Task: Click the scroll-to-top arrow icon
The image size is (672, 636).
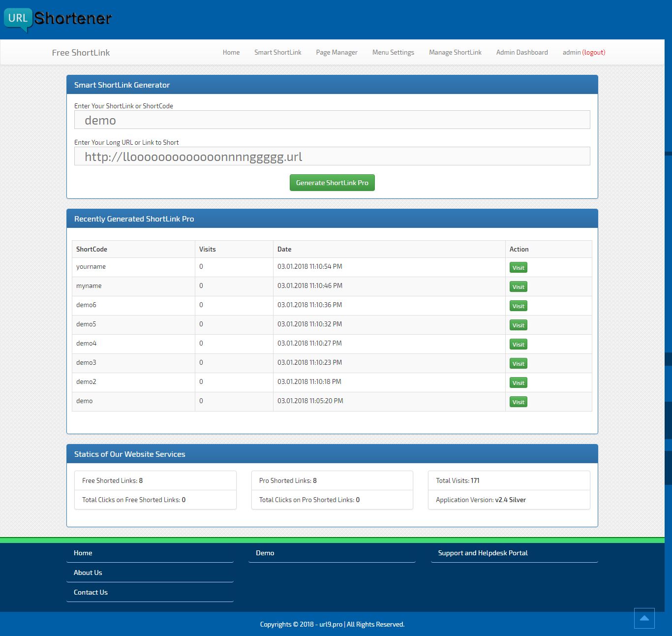Action: [644, 618]
